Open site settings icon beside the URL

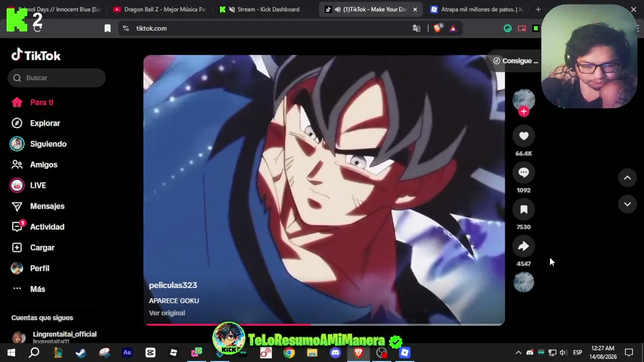[x=126, y=29]
